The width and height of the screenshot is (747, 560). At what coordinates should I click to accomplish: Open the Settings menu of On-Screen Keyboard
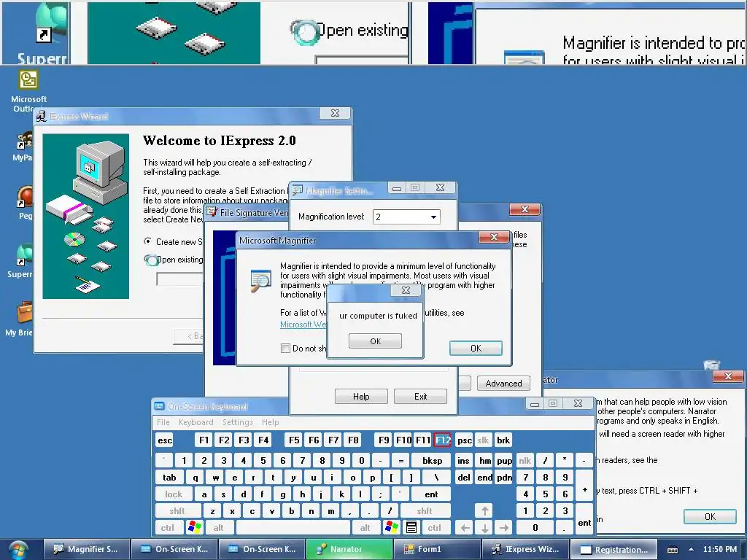click(237, 422)
